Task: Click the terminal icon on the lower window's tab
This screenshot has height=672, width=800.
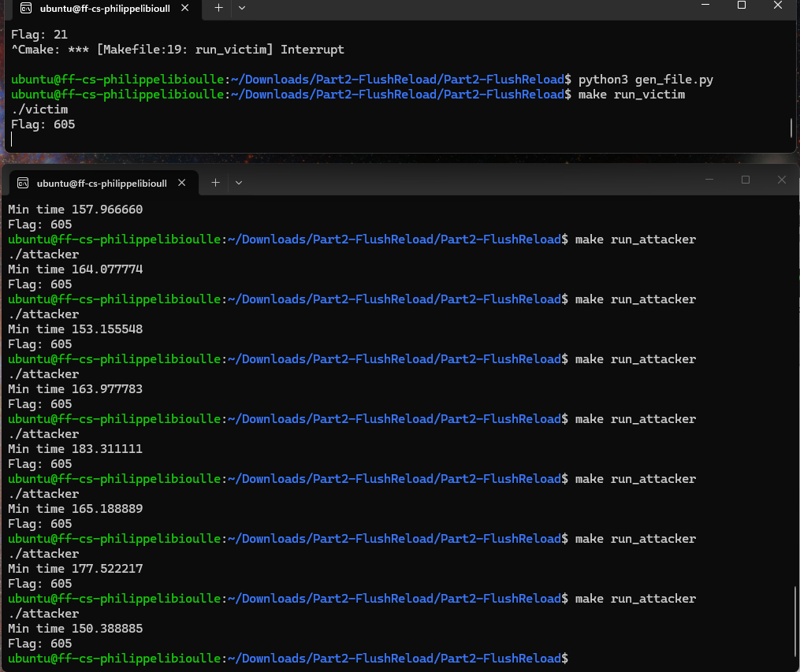Action: 23,183
